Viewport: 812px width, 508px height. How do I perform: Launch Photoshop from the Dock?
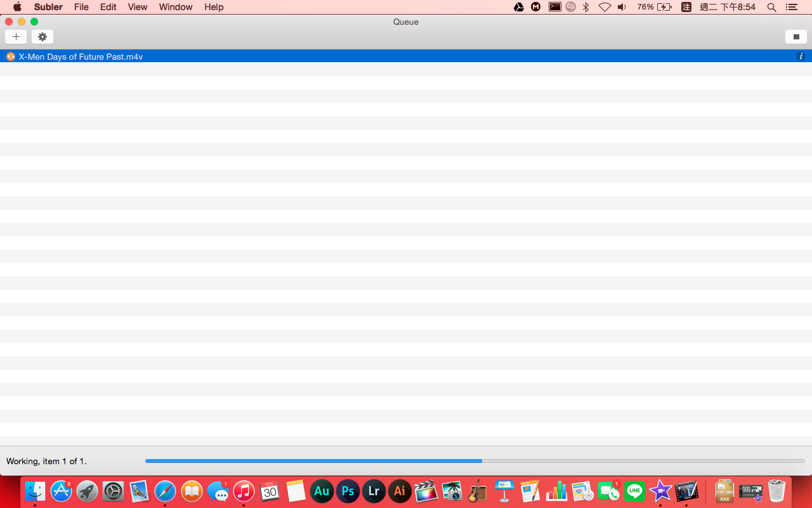point(348,491)
